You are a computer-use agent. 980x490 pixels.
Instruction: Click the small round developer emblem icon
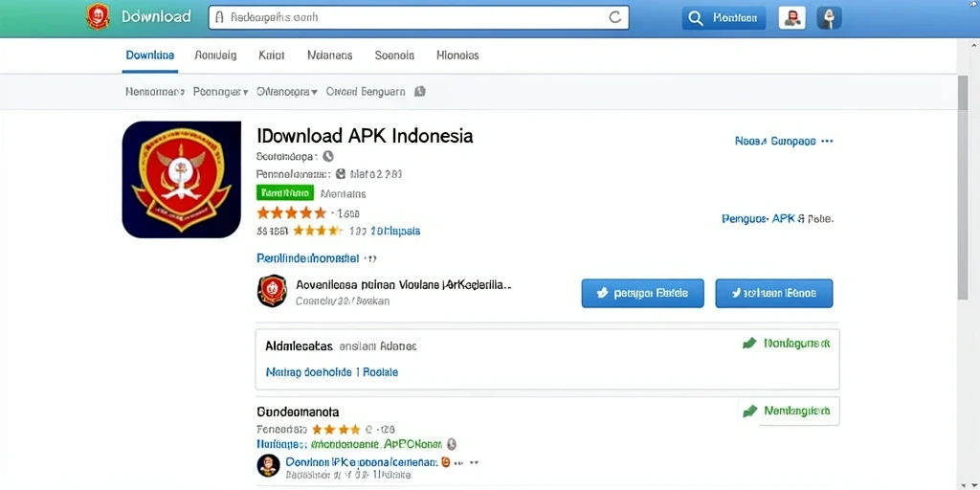click(x=272, y=291)
